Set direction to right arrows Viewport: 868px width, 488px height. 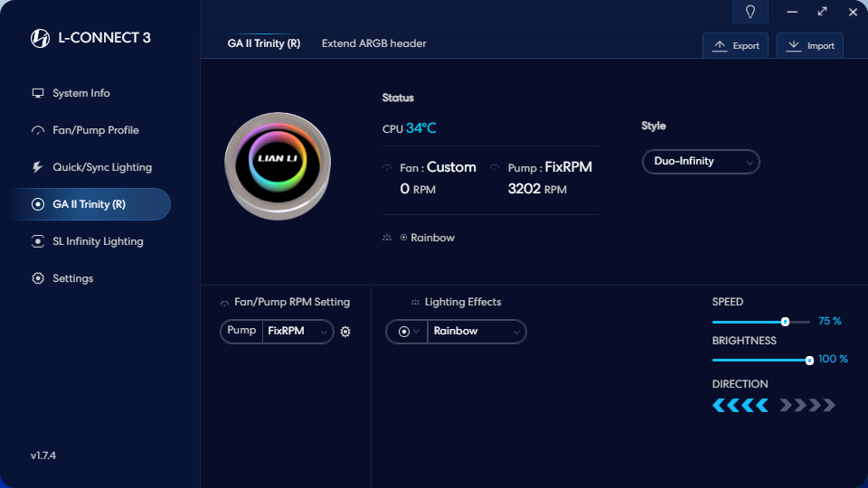pyautogui.click(x=807, y=405)
